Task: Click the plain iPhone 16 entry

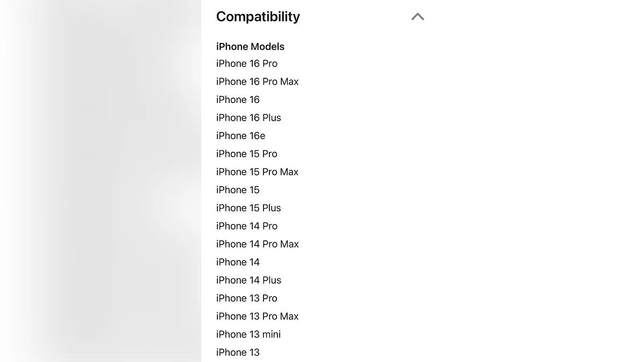Action: (238, 100)
